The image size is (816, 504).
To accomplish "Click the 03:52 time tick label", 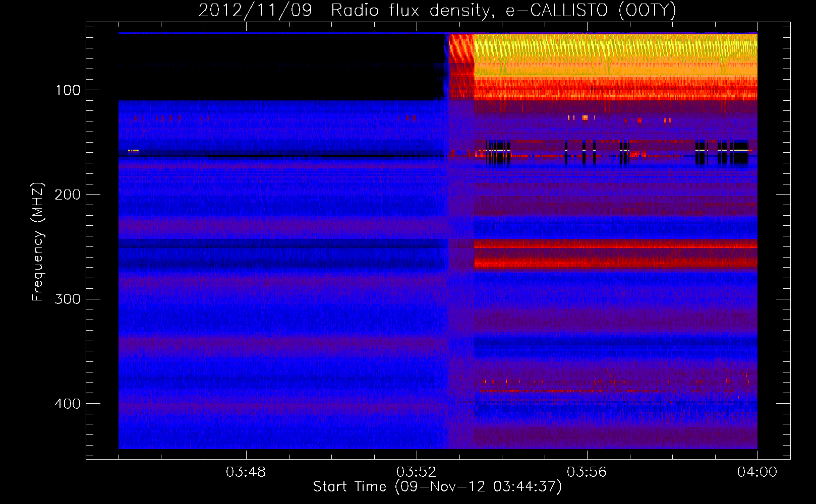I will pyautogui.click(x=416, y=472).
